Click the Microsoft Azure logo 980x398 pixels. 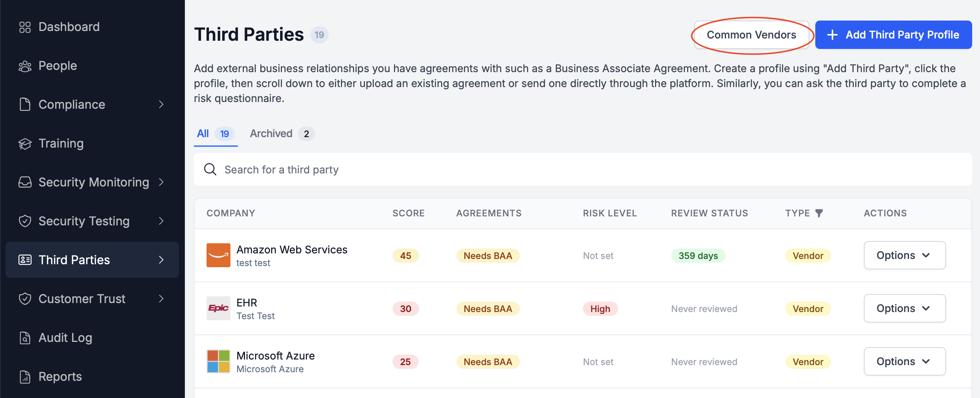(x=218, y=361)
